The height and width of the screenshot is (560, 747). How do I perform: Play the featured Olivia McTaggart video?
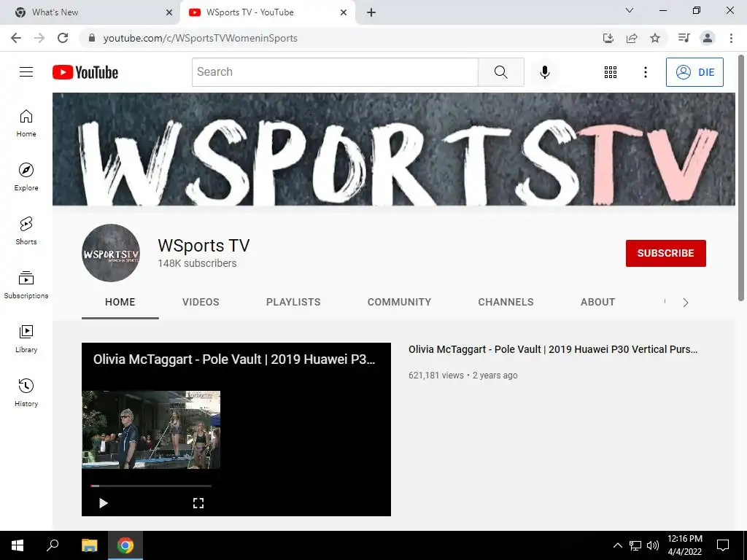tap(103, 503)
